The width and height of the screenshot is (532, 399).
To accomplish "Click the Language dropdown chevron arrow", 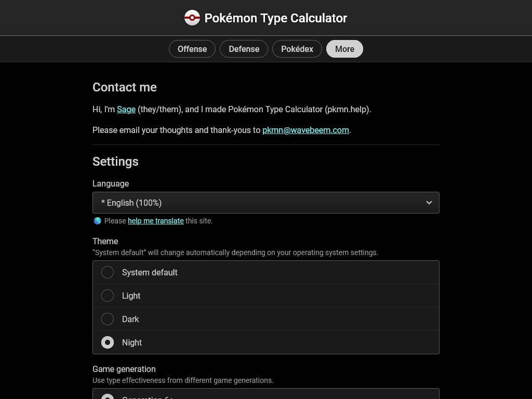I will tap(429, 203).
